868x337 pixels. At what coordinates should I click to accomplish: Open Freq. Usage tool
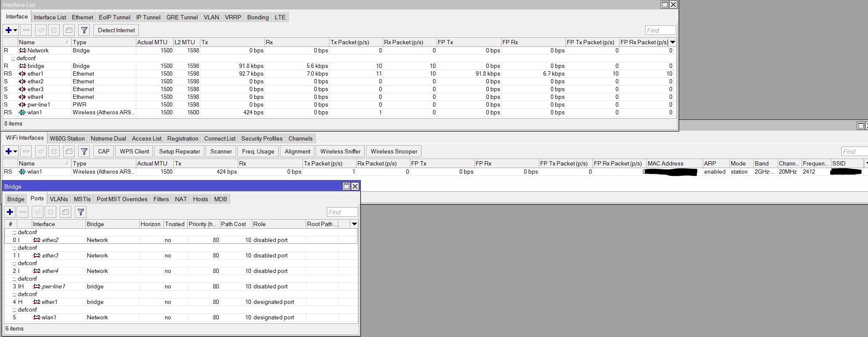(x=258, y=151)
